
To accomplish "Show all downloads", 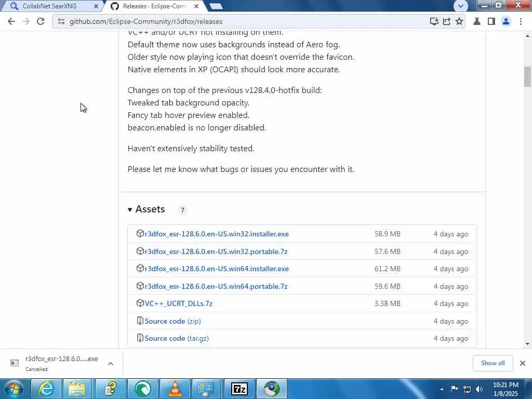I will coord(493,363).
